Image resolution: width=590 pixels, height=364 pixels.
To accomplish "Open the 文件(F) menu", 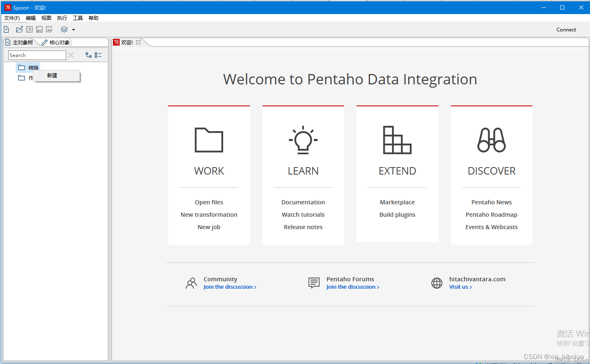I will 12,18.
